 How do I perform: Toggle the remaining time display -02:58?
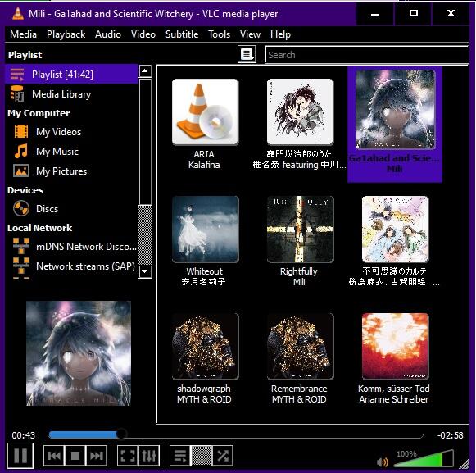pyautogui.click(x=451, y=435)
